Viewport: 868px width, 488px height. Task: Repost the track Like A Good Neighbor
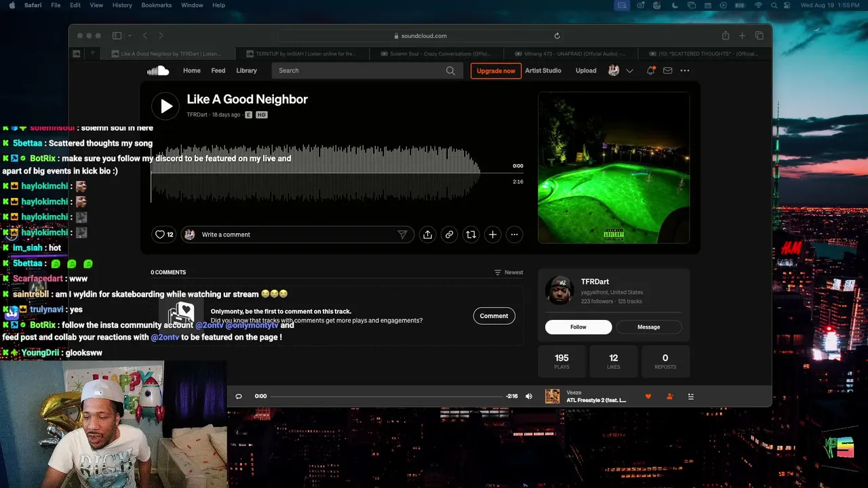coord(471,235)
